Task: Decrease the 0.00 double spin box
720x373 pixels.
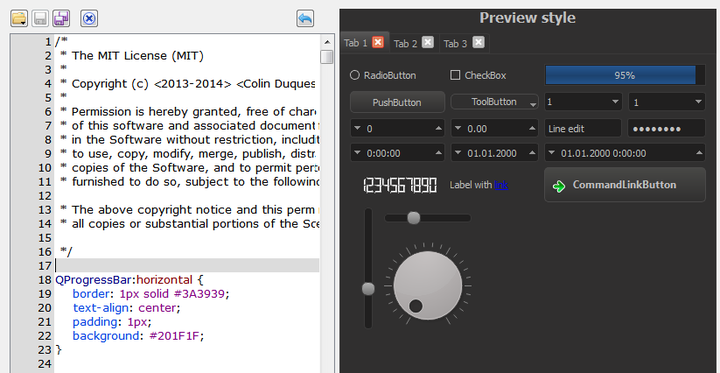Action: tap(458, 128)
